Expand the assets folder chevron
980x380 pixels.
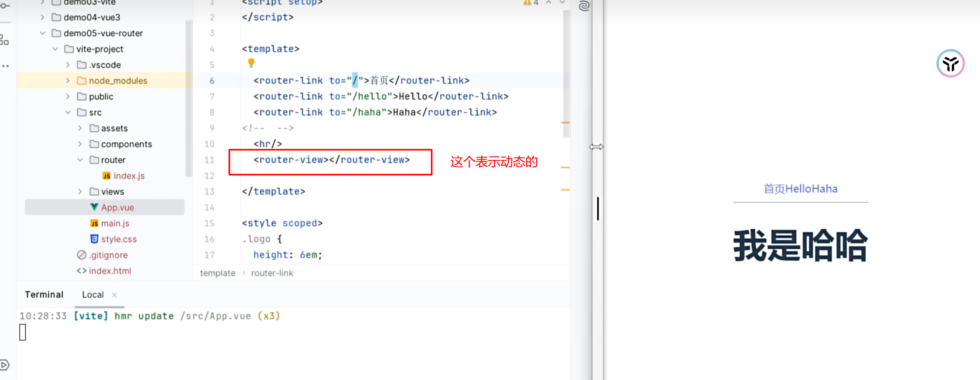pyautogui.click(x=80, y=128)
